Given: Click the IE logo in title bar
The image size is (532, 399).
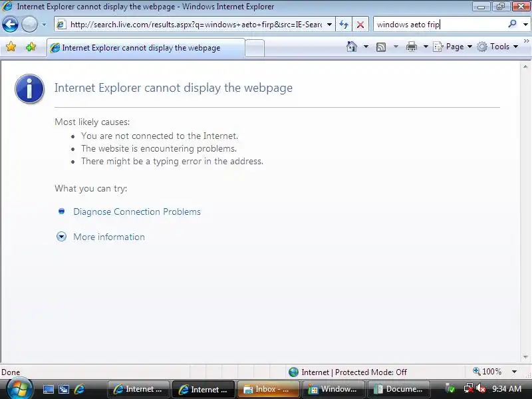Looking at the screenshot, I should click(x=7, y=6).
